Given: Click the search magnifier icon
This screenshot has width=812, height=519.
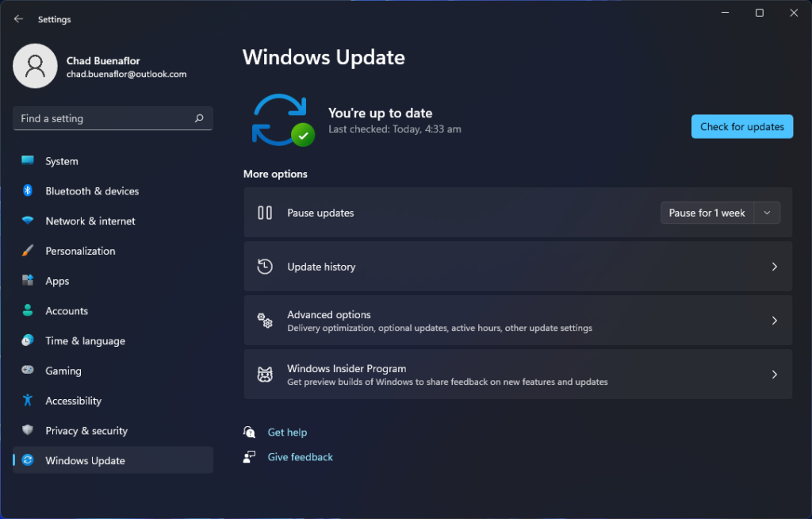Looking at the screenshot, I should 199,118.
